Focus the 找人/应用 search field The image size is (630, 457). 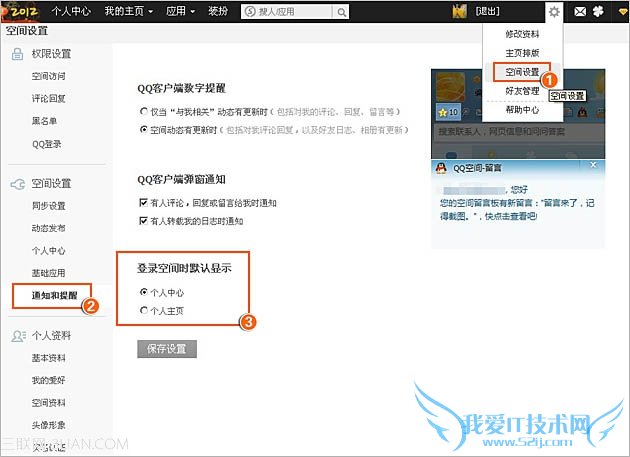click(288, 12)
